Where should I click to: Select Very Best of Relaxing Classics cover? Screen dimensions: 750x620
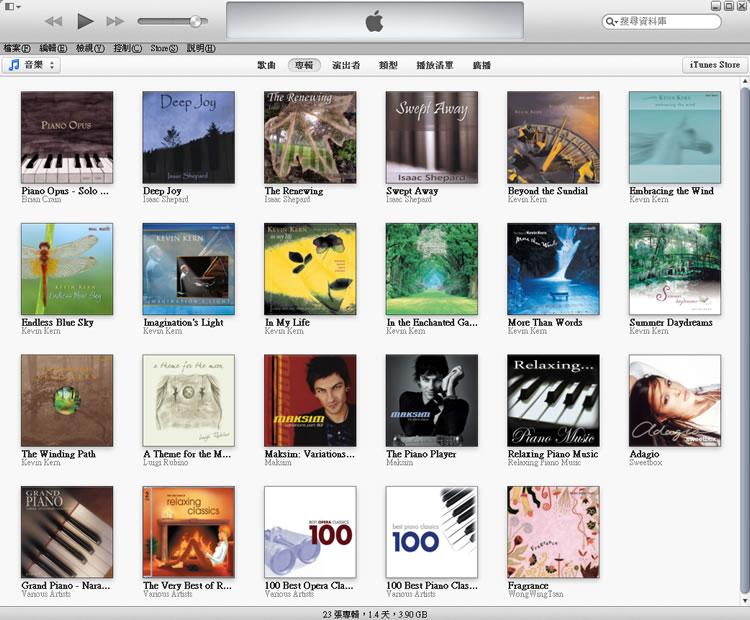189,532
